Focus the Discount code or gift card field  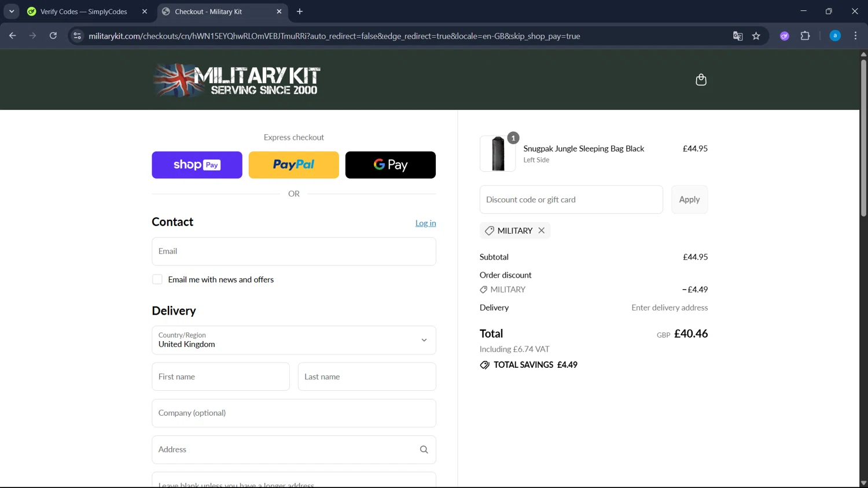pyautogui.click(x=571, y=199)
